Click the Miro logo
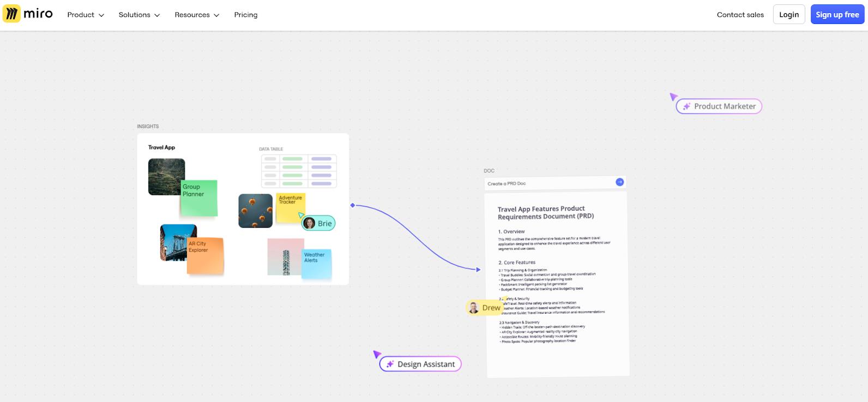 [28, 14]
